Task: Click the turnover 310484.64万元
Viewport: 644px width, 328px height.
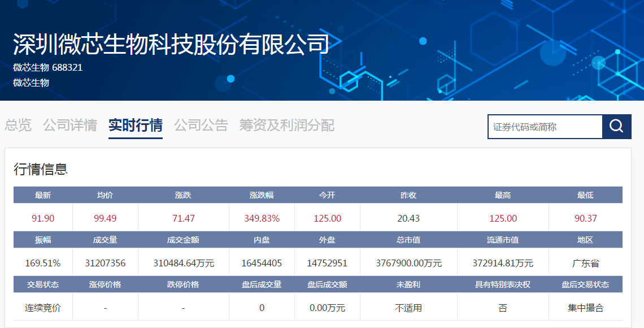Action: click(x=184, y=263)
